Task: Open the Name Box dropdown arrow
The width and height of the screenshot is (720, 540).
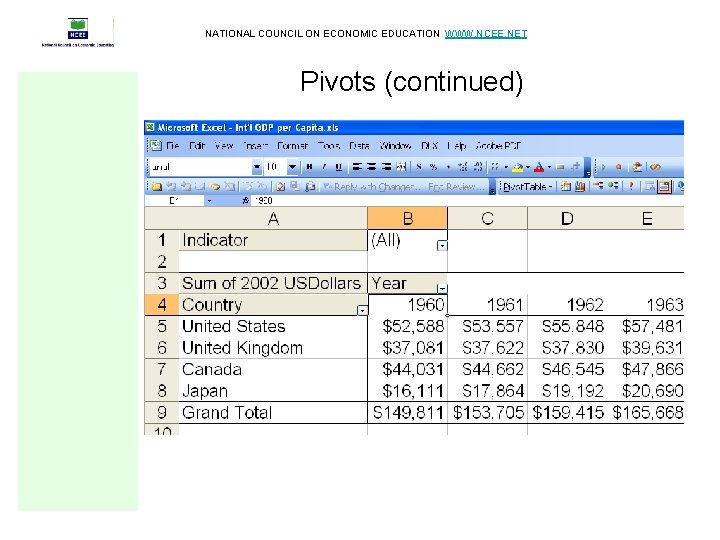Action: 209,201
